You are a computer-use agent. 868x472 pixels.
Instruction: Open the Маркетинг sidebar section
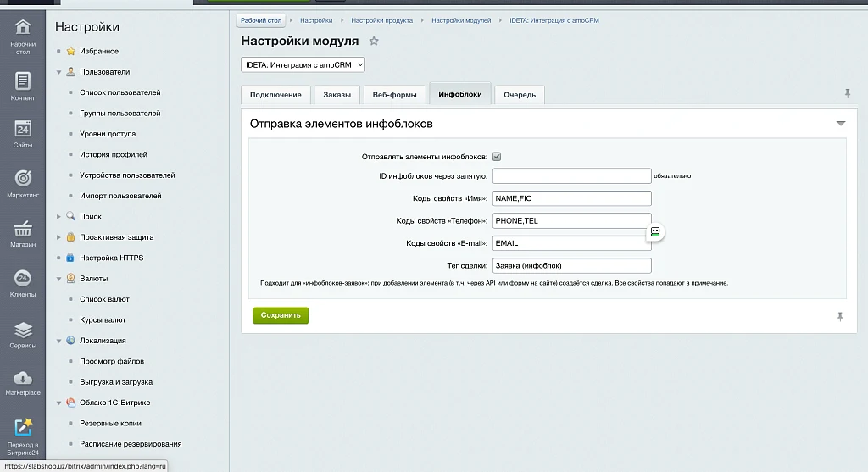tap(23, 184)
